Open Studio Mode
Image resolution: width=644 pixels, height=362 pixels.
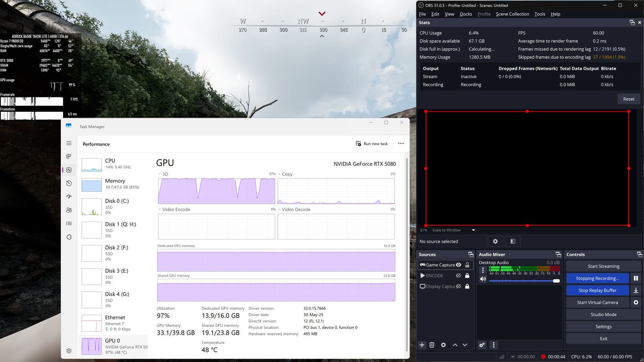coord(603,315)
